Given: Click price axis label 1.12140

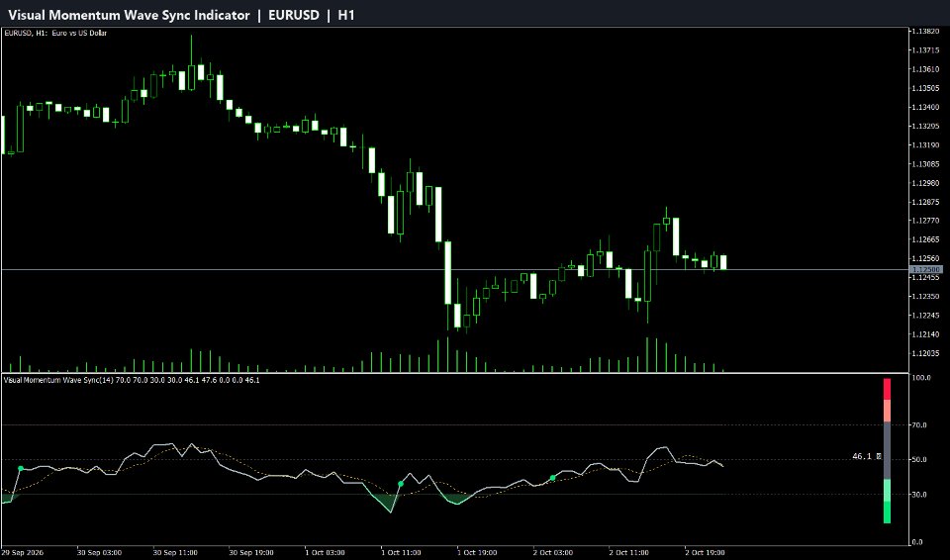Looking at the screenshot, I should point(925,334).
